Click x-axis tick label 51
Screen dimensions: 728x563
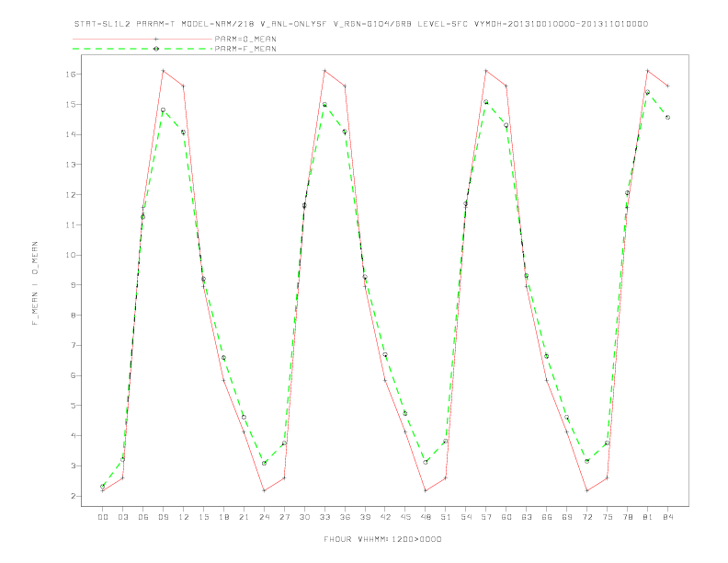pos(446,517)
